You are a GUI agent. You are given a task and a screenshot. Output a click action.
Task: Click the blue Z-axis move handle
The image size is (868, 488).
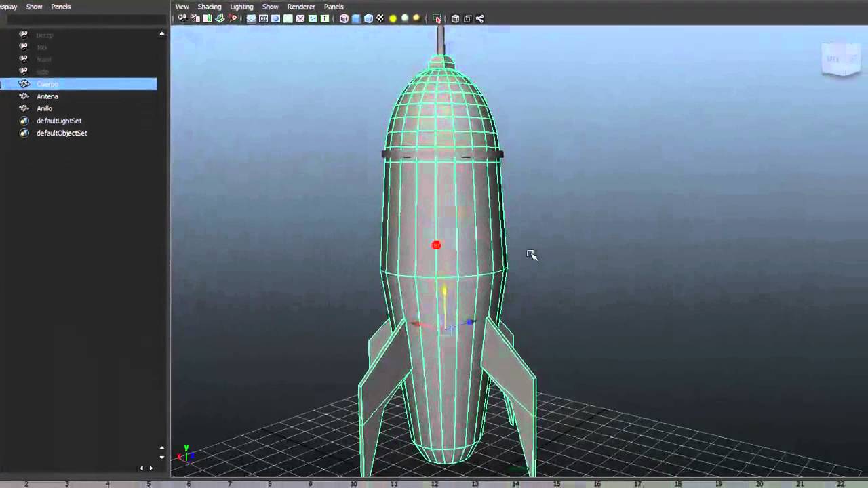click(x=471, y=323)
